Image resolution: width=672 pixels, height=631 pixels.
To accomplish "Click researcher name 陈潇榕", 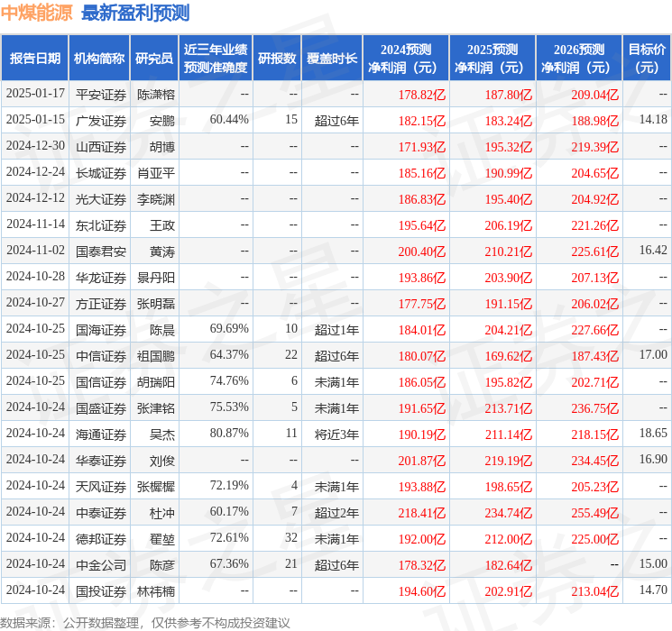I will coord(156,95).
